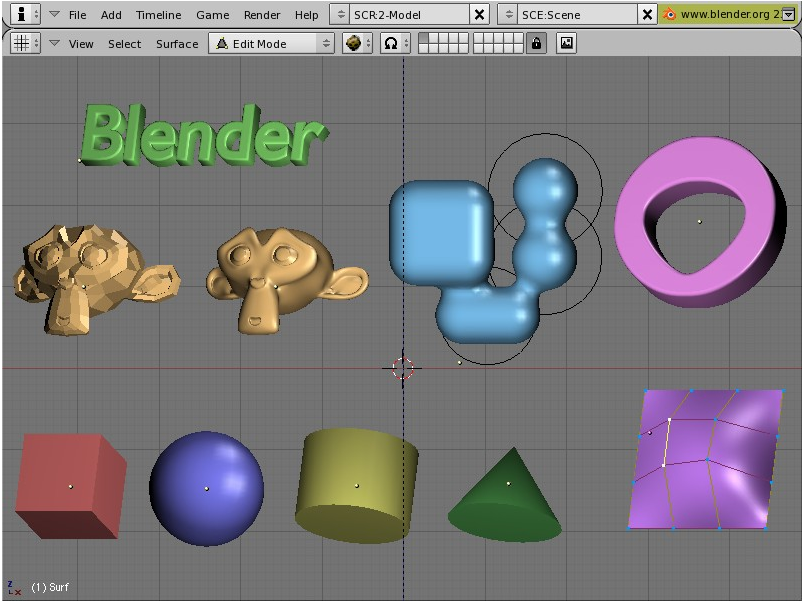Click the Blender logo icon

tap(669, 14)
